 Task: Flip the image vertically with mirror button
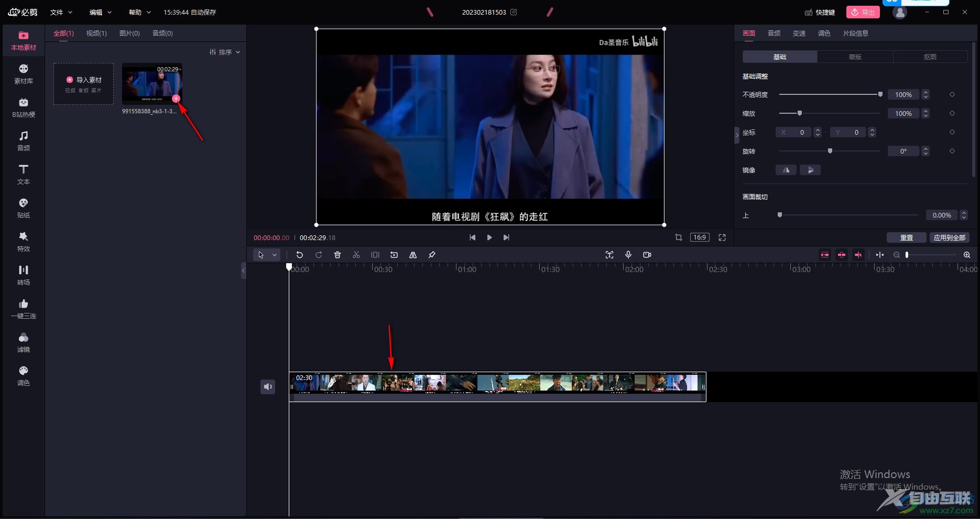click(x=810, y=170)
